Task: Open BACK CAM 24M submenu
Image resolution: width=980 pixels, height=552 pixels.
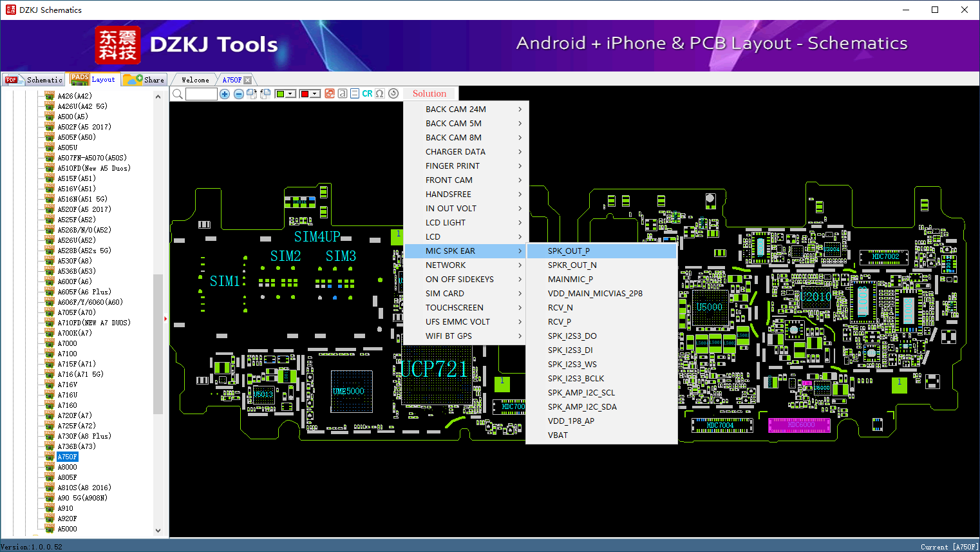Action: pos(467,109)
